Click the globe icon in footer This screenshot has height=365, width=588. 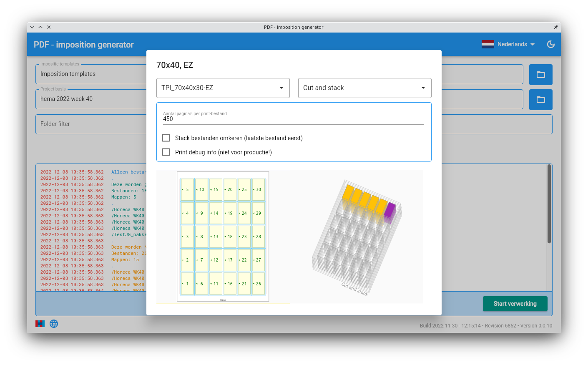54,324
